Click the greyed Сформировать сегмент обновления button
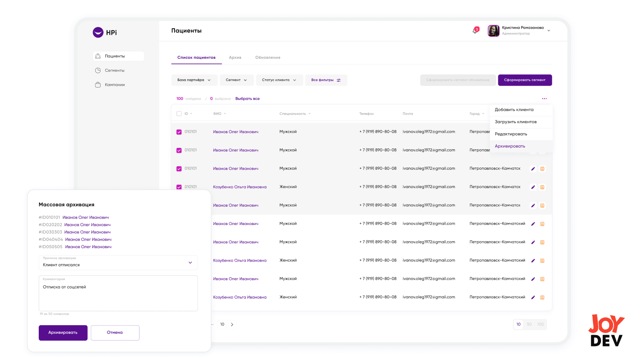Image resolution: width=644 pixels, height=363 pixels. (x=458, y=80)
